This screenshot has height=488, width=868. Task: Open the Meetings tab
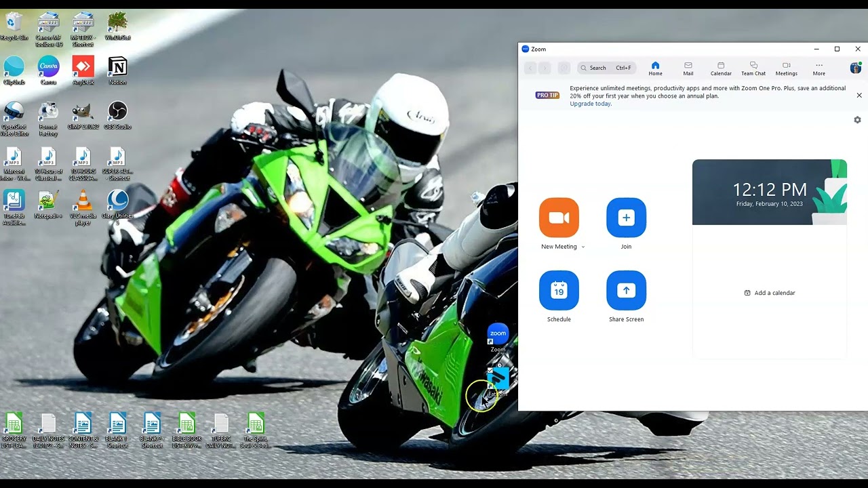click(787, 68)
